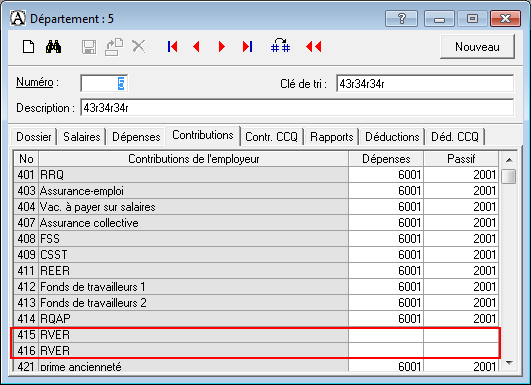This screenshot has height=385, width=531.
Task: Click the application icon in title bar
Action: 18,18
